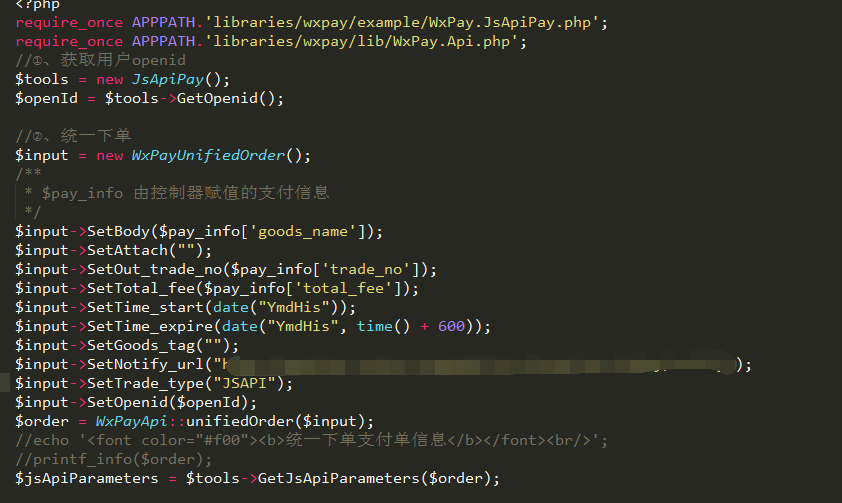Viewport: 842px width, 503px height.
Task: Click the line $tools = new JsApiPay();
Action: click(x=122, y=79)
